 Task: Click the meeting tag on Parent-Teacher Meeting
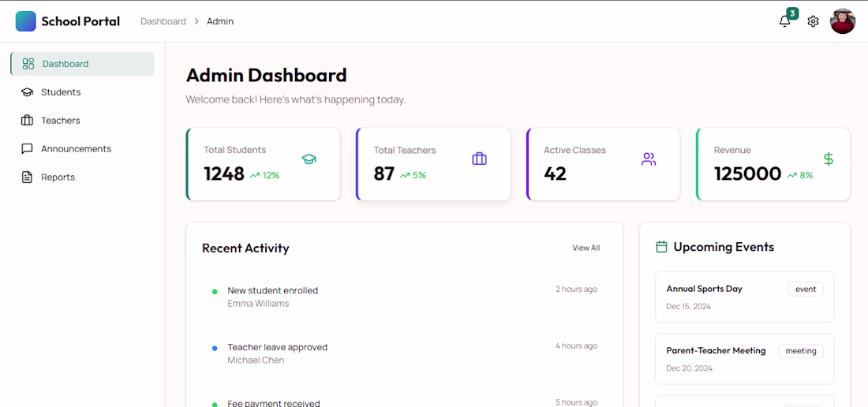coord(801,351)
